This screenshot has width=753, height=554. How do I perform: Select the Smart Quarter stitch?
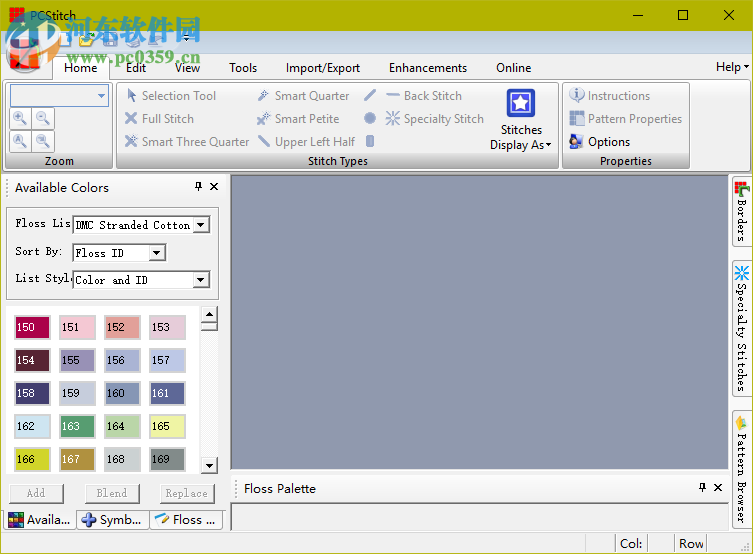[303, 96]
